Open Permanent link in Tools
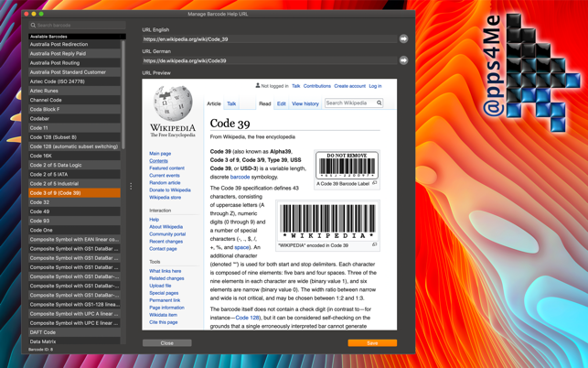Viewport: 588px width, 368px height. [165, 300]
